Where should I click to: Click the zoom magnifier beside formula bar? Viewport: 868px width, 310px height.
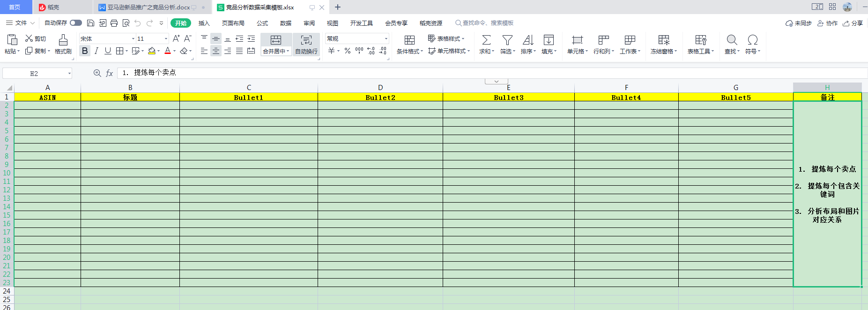[97, 73]
